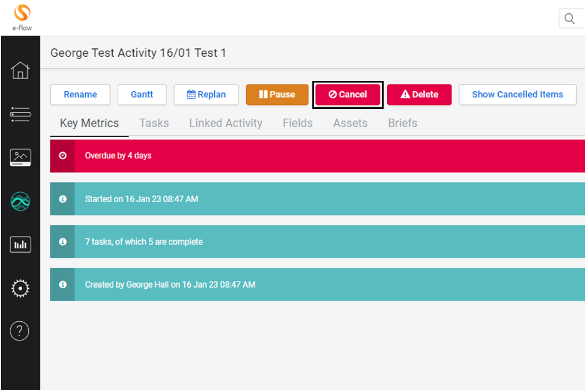Open the Gantt view button

click(142, 94)
